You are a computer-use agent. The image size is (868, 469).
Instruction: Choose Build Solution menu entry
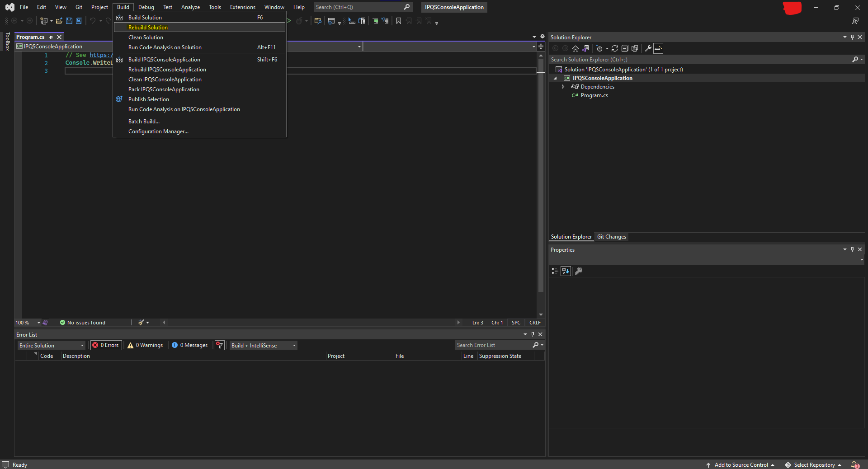[199, 18]
